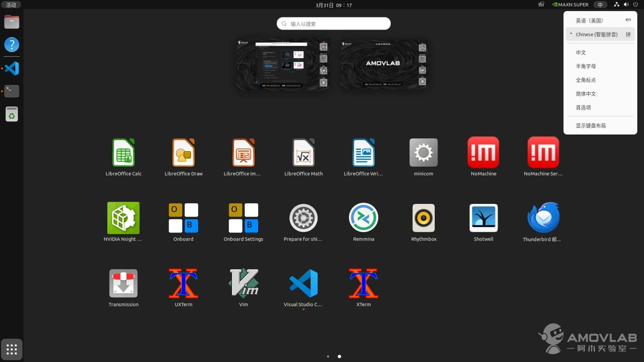Screen dimensions: 644x362
Task: Select second app grid page dot
Action: click(x=340, y=356)
